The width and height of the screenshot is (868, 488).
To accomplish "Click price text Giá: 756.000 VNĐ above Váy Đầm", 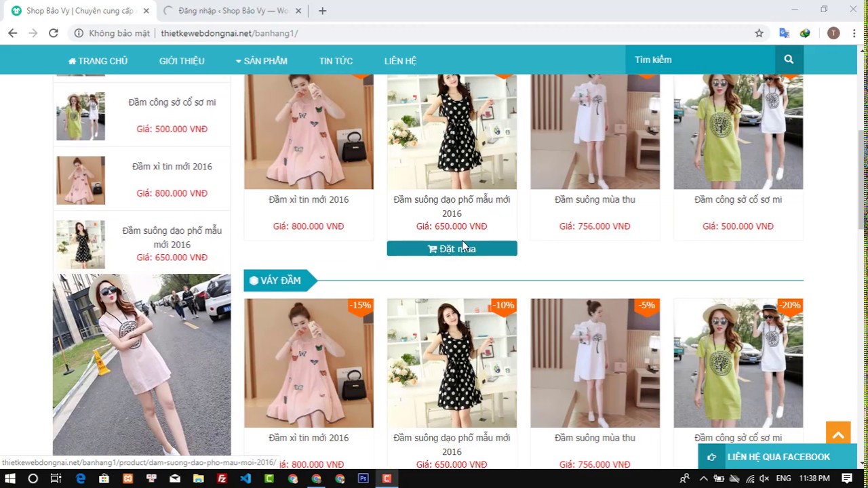I will pyautogui.click(x=595, y=226).
